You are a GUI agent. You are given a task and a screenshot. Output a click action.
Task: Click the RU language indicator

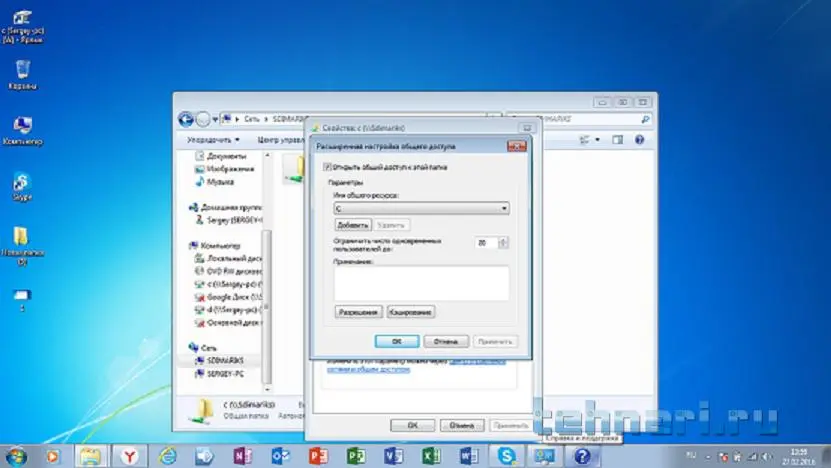pos(691,455)
